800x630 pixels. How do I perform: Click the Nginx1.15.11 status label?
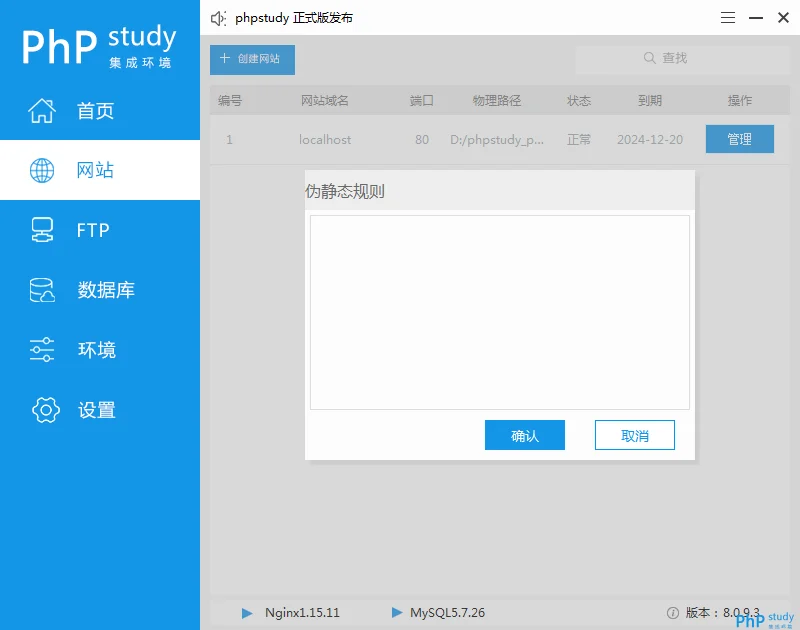302,613
